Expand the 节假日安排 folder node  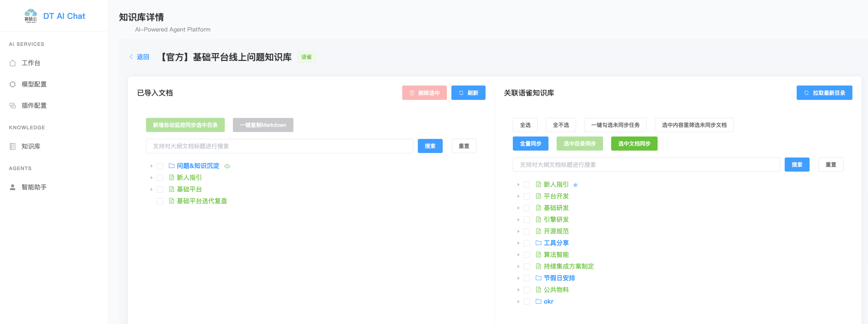(x=518, y=278)
